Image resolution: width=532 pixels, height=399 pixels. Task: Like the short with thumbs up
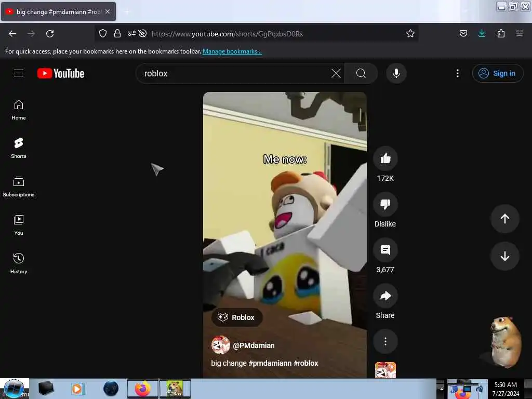point(385,158)
